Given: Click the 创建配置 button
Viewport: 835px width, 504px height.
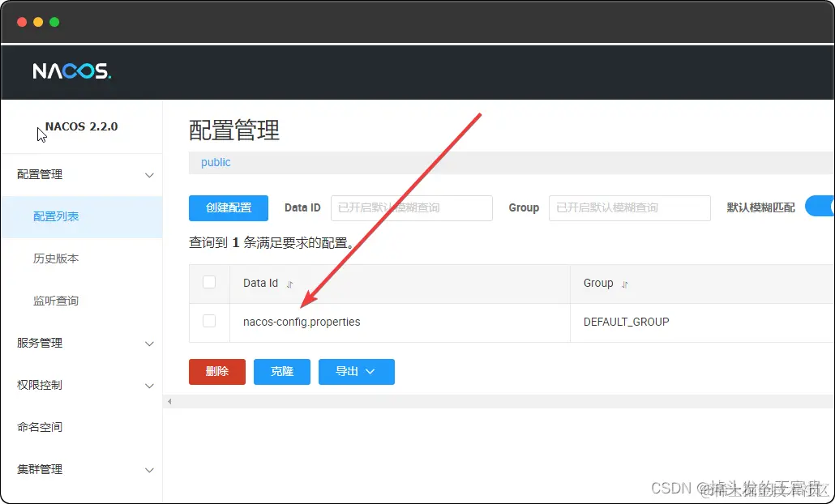Looking at the screenshot, I should [x=228, y=208].
